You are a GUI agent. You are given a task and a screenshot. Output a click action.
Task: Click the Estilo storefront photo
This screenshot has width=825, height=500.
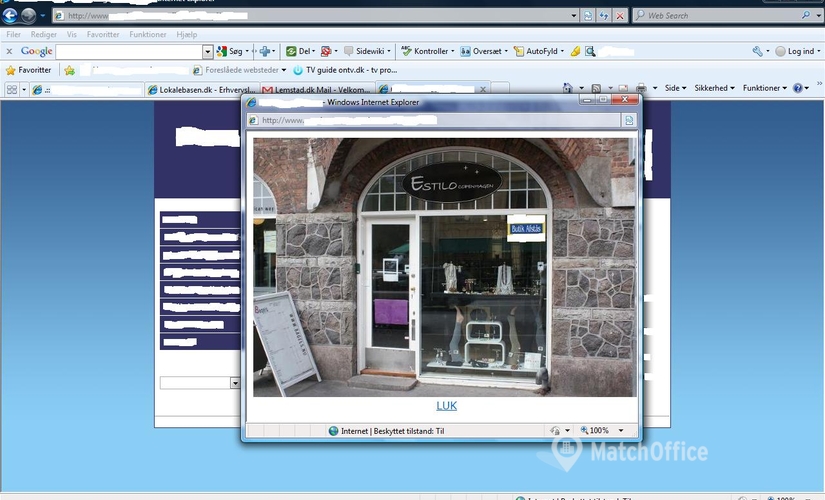click(x=445, y=267)
